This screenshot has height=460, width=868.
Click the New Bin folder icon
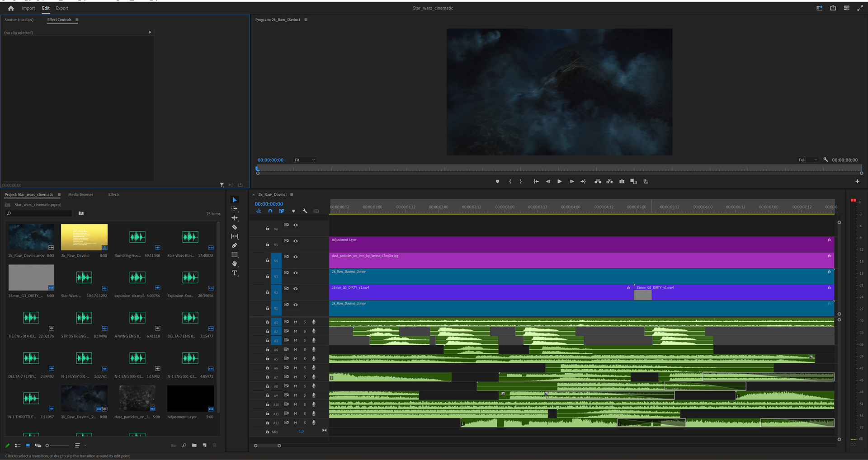[194, 445]
